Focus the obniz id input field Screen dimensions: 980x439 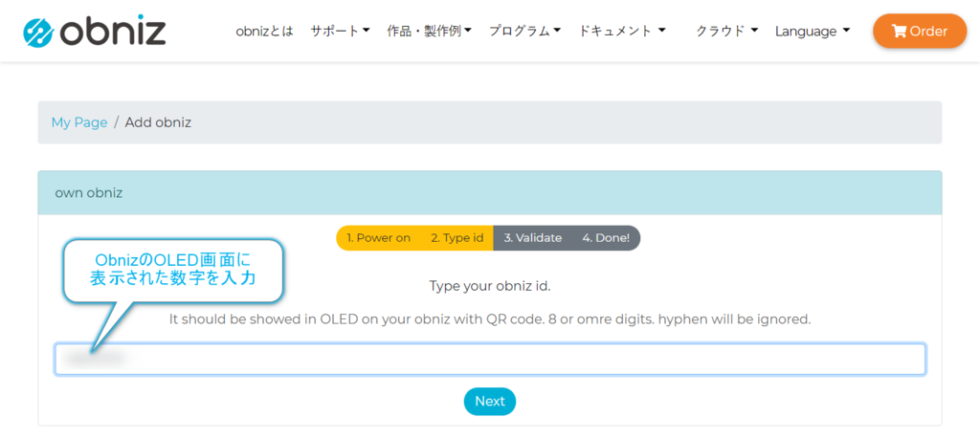pos(490,359)
